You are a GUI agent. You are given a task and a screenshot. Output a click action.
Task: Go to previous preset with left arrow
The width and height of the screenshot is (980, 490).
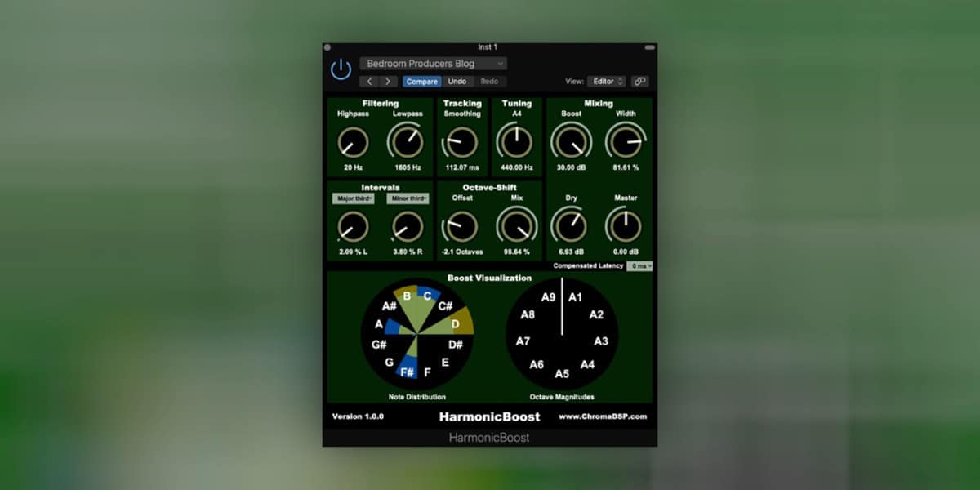[x=369, y=82]
